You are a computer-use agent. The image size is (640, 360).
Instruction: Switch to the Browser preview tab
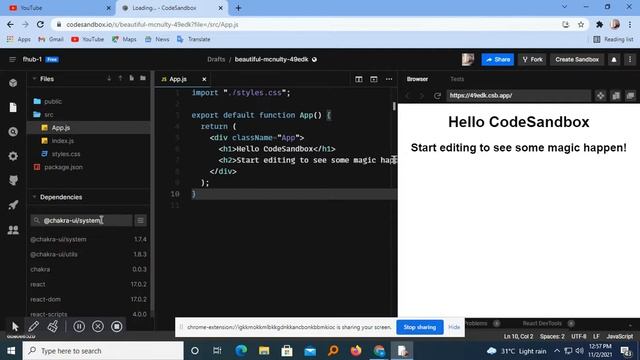(x=417, y=79)
